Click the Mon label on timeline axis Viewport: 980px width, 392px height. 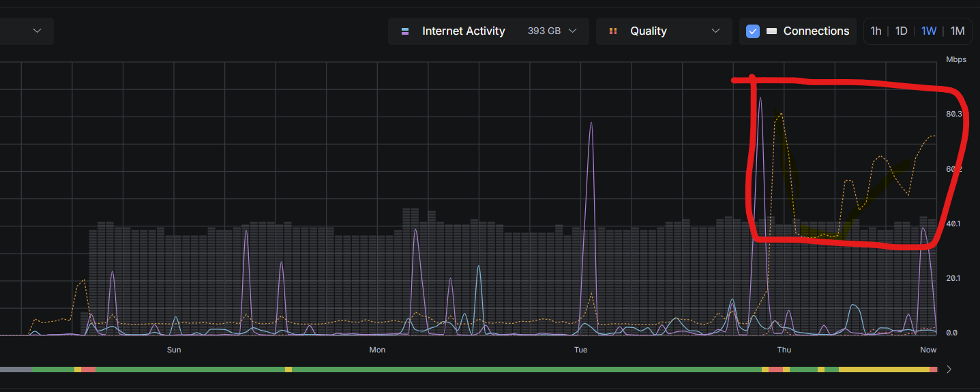click(x=377, y=350)
